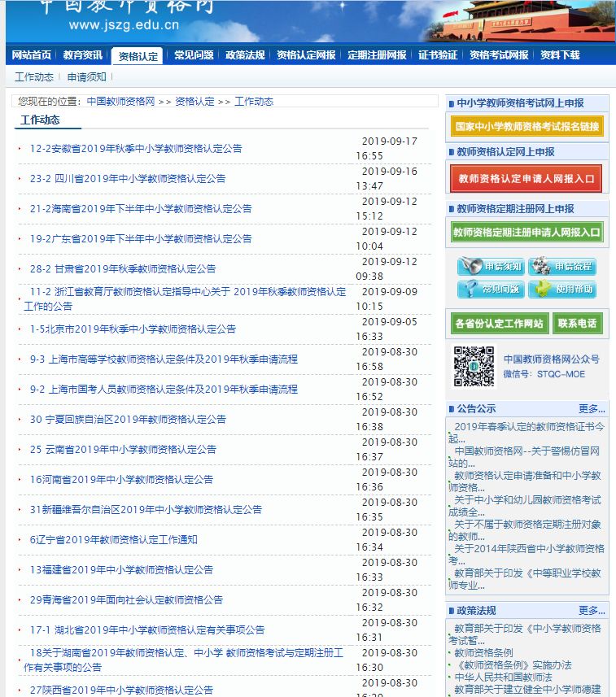Click the WeChat QR code image
The image size is (616, 697).
point(474,366)
